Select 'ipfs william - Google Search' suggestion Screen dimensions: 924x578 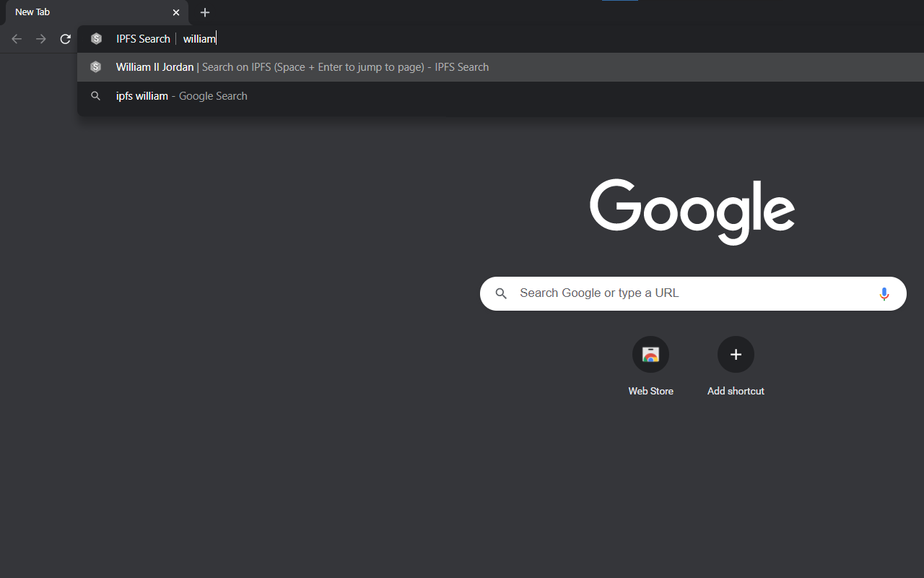coord(500,96)
